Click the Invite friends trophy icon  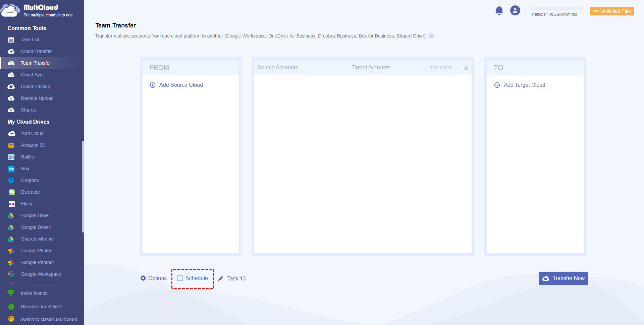click(11, 293)
